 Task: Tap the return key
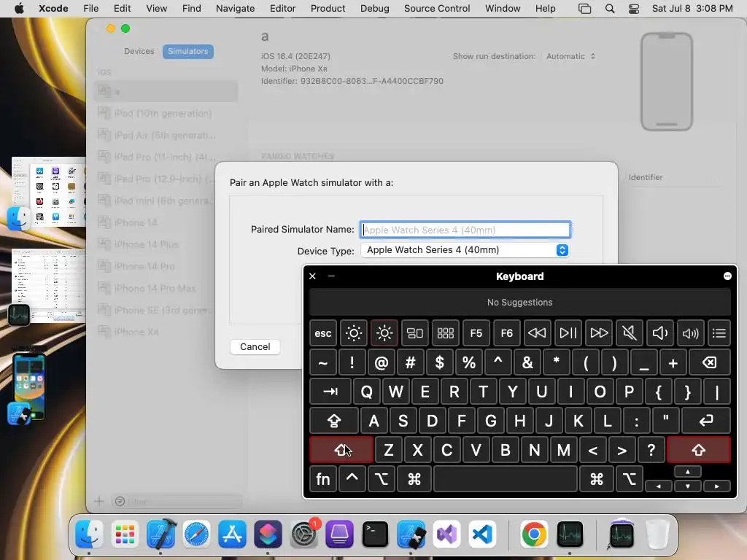pos(706,421)
